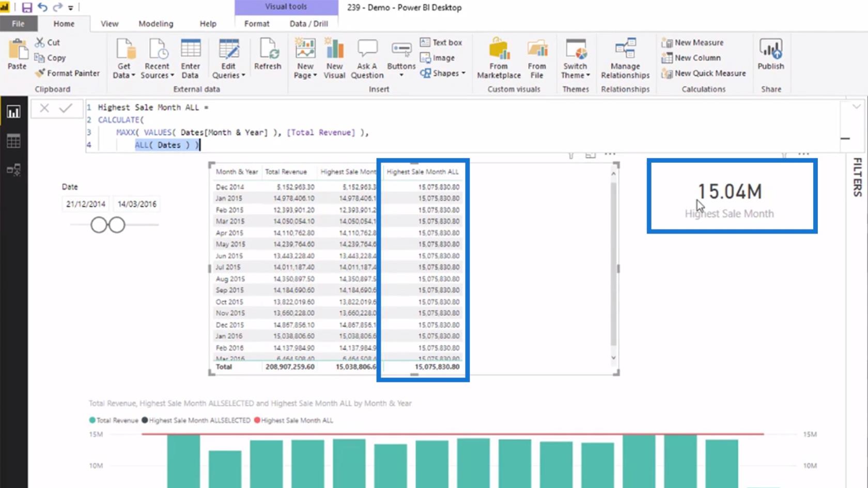The image size is (868, 488).
Task: Click table scrollbar up arrow
Action: (613, 174)
